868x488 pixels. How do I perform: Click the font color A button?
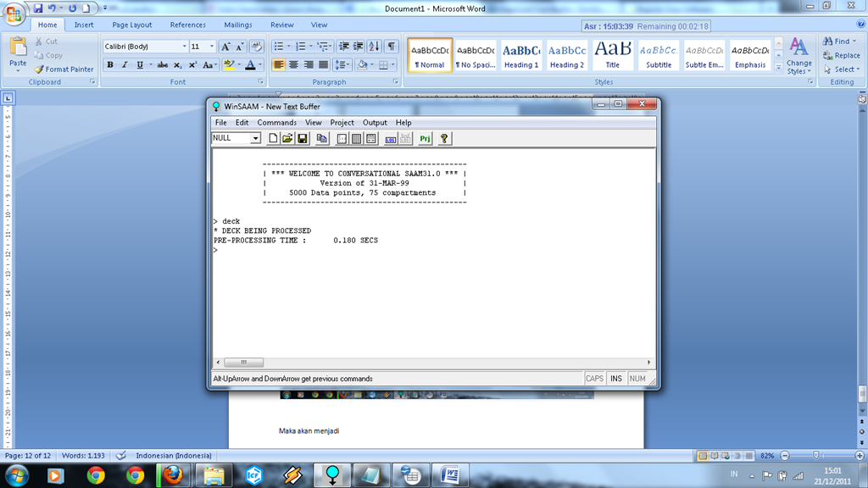pyautogui.click(x=250, y=64)
